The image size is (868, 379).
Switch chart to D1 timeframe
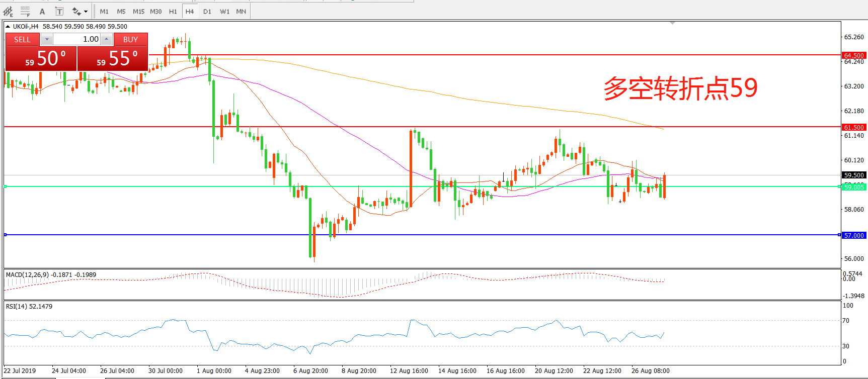coord(207,11)
